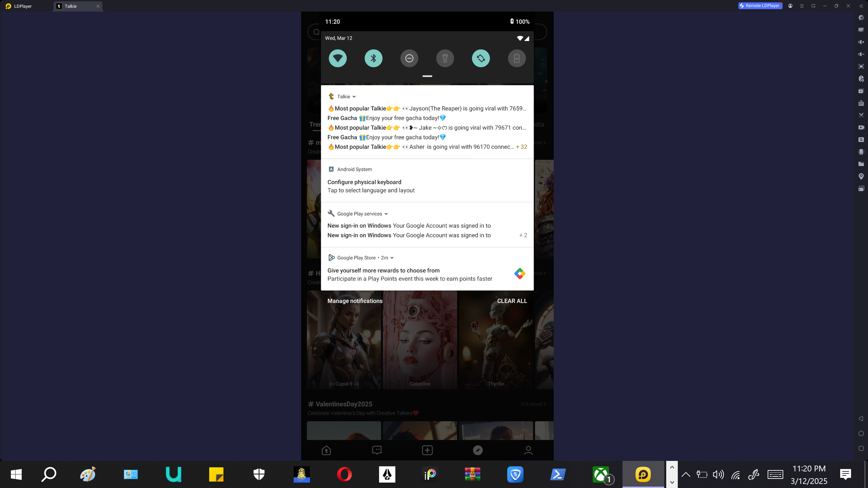Viewport: 868px width, 488px height.
Task: Open the speaker volume icon in system tray
Action: tap(718, 474)
